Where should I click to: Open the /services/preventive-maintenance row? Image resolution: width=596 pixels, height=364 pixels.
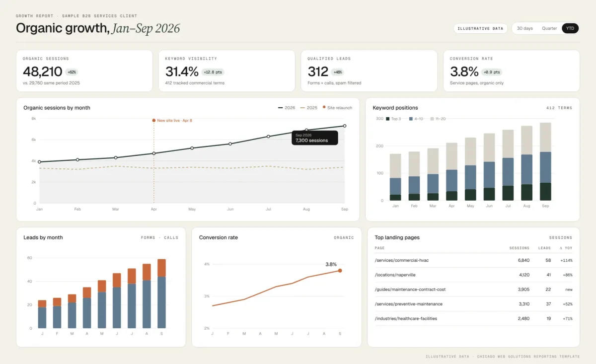coord(473,304)
